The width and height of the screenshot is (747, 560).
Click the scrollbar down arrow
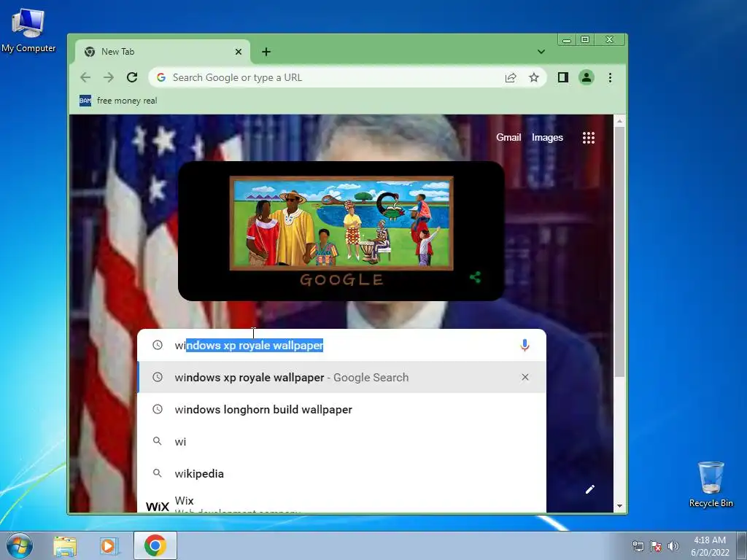619,506
